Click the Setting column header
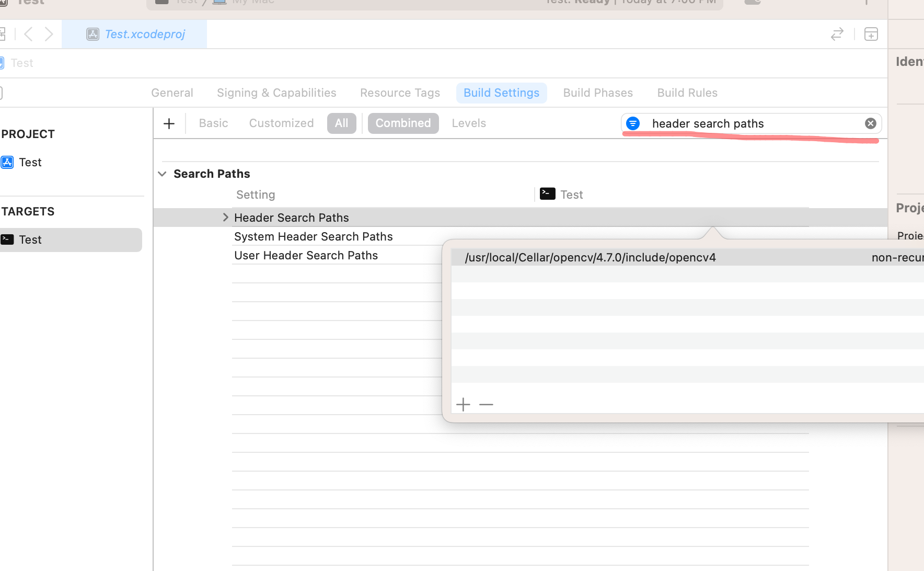Image resolution: width=924 pixels, height=571 pixels. 256,195
